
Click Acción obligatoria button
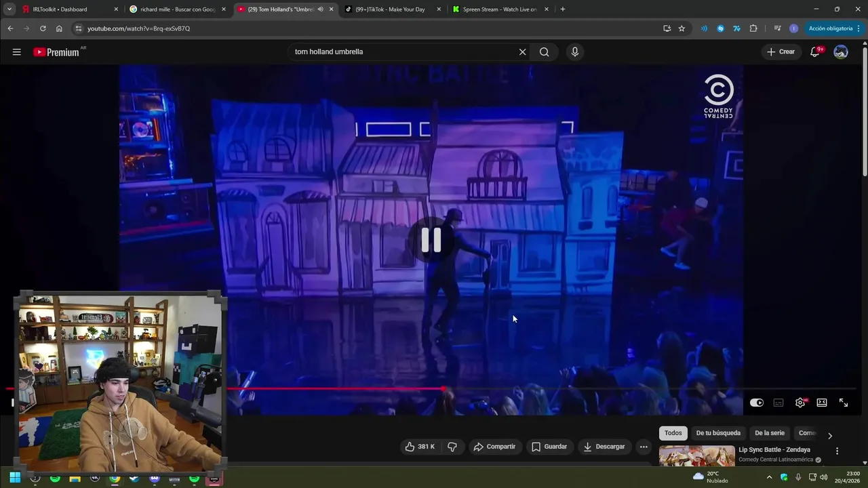834,28
